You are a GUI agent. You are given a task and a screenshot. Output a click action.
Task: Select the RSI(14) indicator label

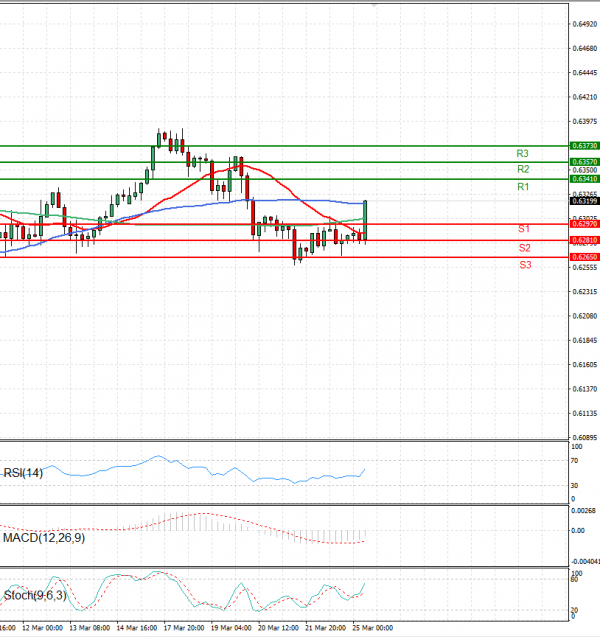(x=23, y=473)
